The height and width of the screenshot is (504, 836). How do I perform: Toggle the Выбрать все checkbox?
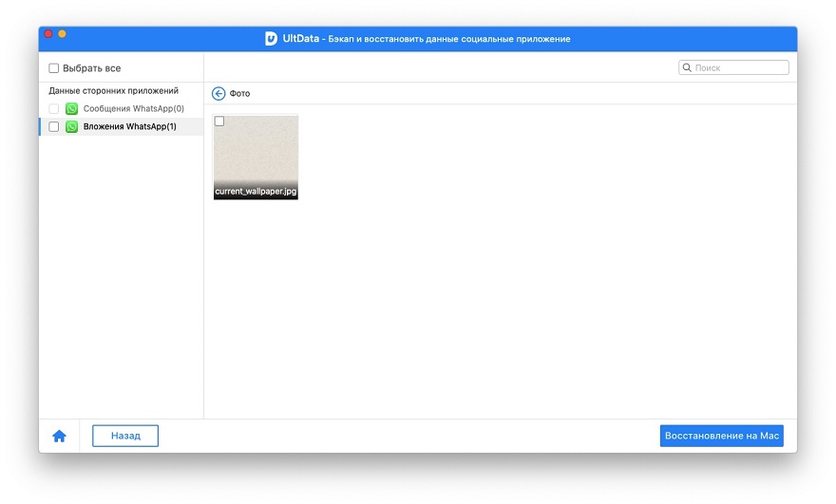click(54, 68)
